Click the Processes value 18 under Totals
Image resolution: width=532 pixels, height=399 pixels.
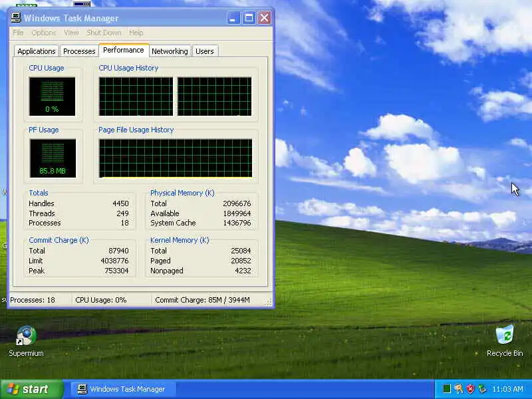pyautogui.click(x=125, y=223)
